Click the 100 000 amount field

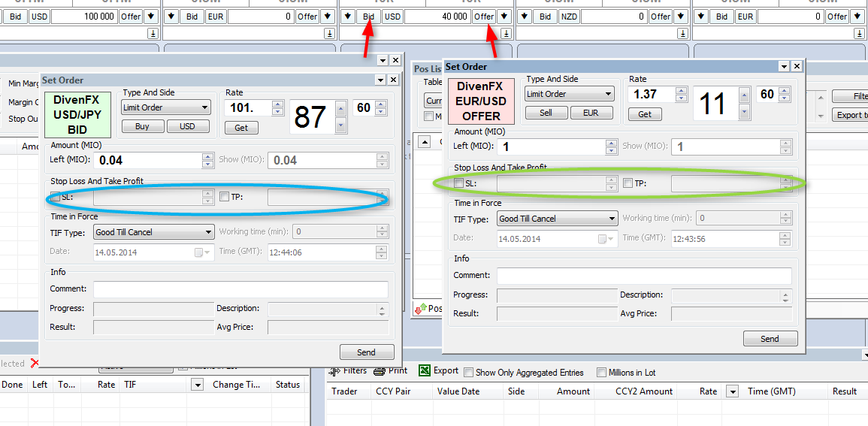click(x=84, y=17)
